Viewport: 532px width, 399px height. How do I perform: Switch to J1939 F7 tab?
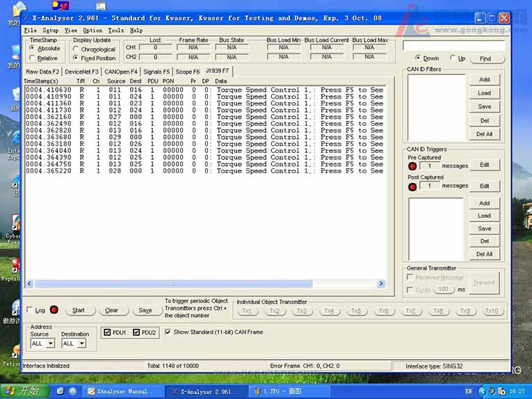[217, 71]
